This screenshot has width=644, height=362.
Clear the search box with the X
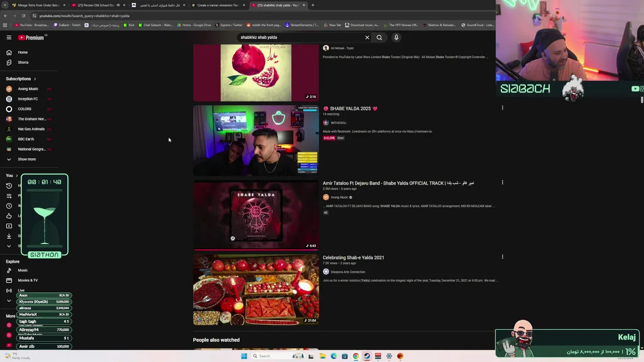click(x=367, y=37)
